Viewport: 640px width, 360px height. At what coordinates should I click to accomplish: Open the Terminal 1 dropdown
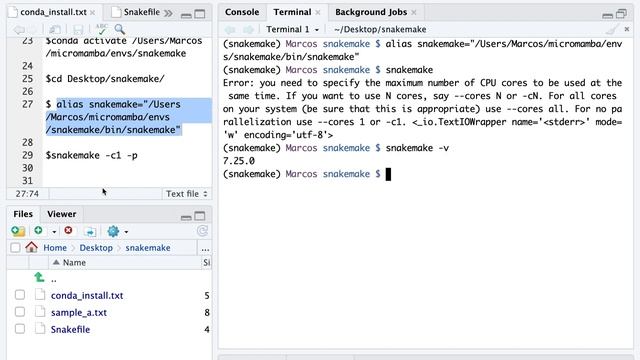292,29
